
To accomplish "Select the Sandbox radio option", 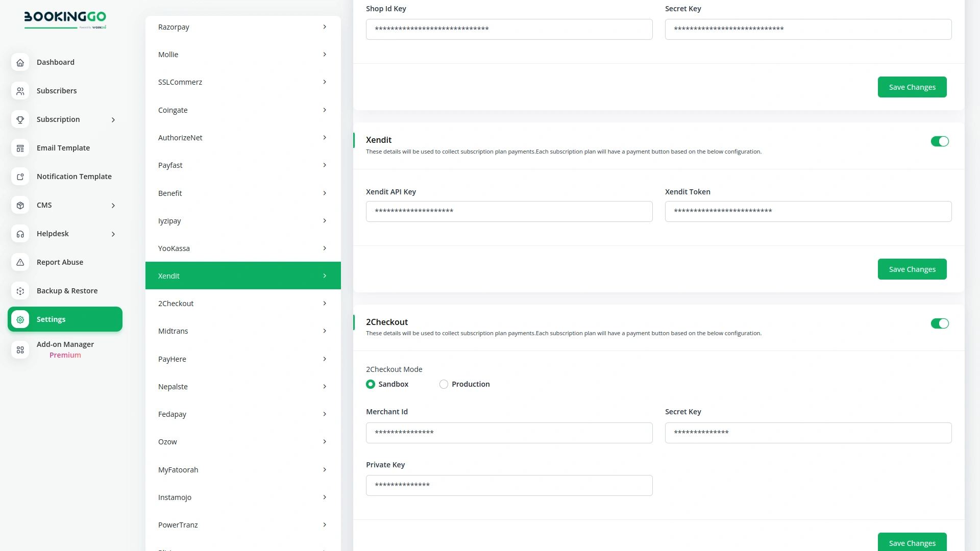I will click(x=371, y=384).
